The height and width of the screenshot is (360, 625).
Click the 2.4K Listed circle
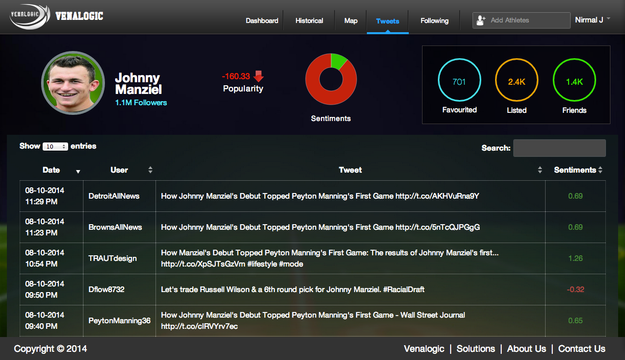pos(517,80)
